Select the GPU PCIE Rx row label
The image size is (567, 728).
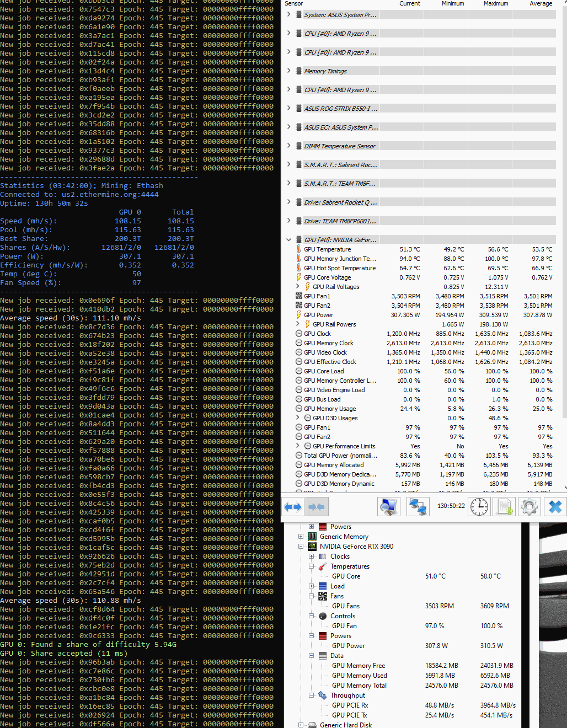(x=350, y=705)
